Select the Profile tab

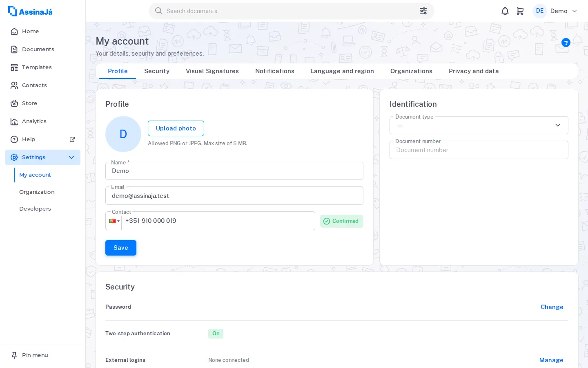pyautogui.click(x=118, y=71)
